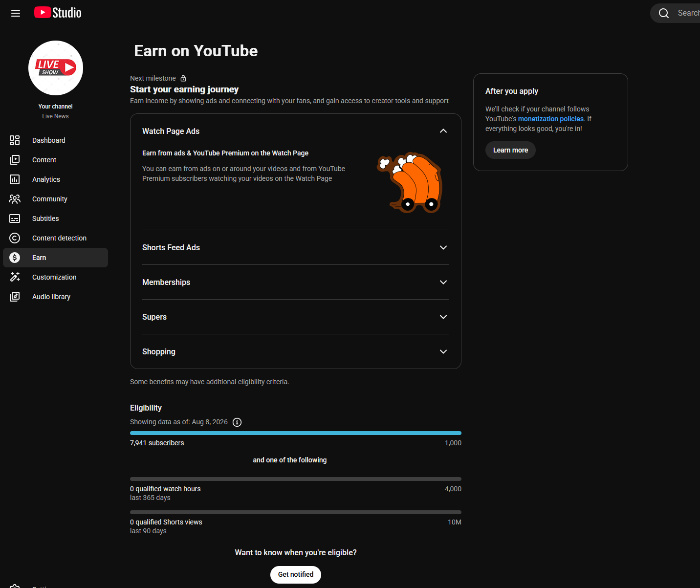Click 'Some benefits may have additional eligibility criteria.'
Viewport: 700px width, 588px height.
[x=210, y=382]
